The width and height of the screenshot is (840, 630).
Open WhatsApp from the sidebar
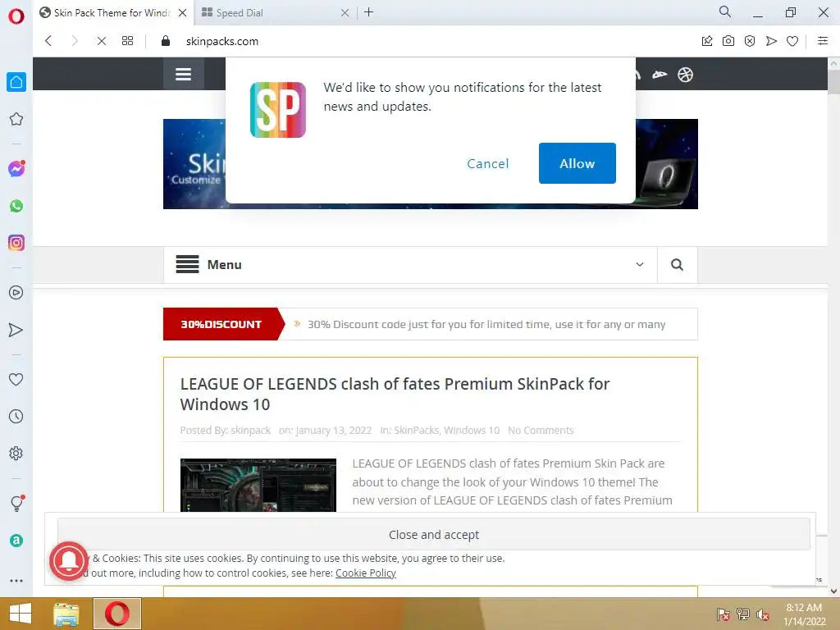16,206
